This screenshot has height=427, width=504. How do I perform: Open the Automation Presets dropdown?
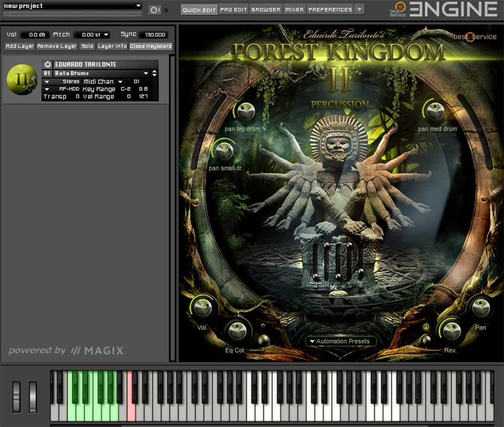click(x=340, y=341)
